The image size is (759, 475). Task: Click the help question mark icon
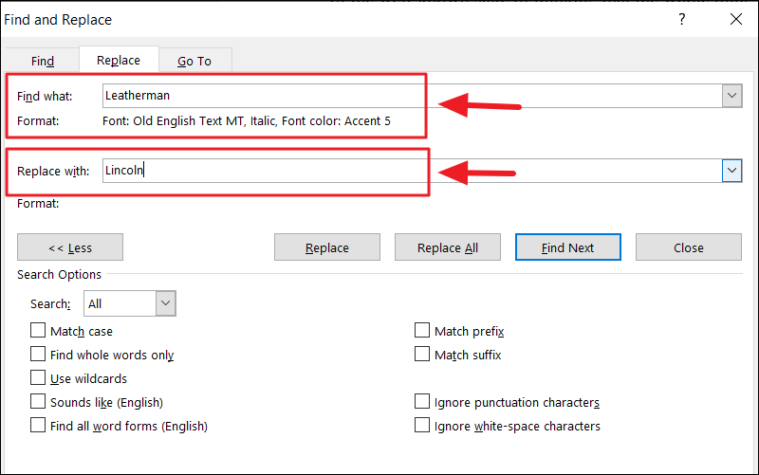682,19
